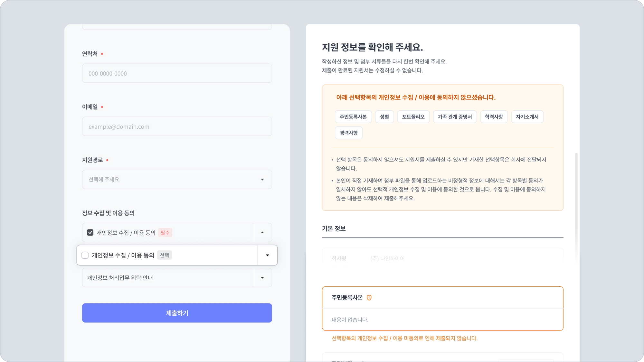Screen dimensions: 644x362
Task: Check optional 개인정보 수집 / 이용 동의 checkbox
Action: 85,255
